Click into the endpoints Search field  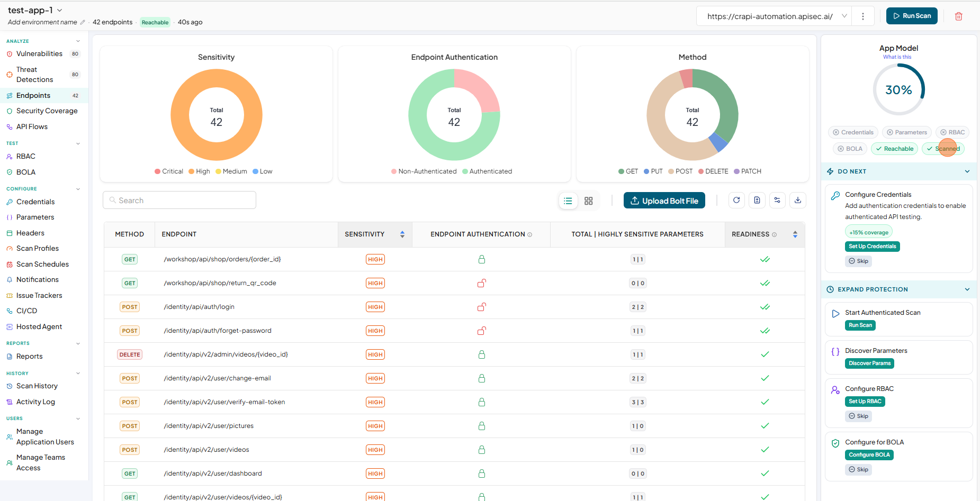179,200
